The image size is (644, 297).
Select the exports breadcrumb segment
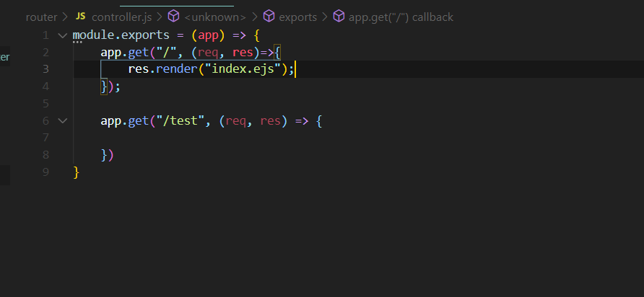click(x=297, y=17)
